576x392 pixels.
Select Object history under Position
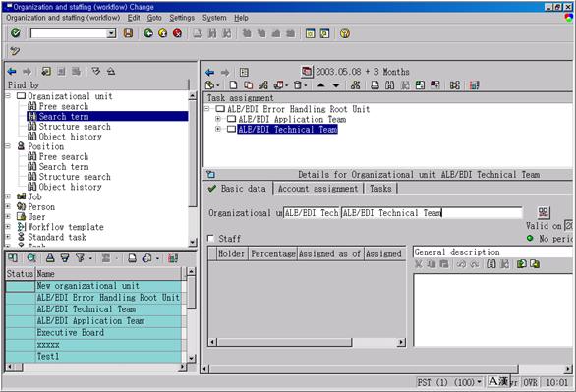(x=70, y=187)
